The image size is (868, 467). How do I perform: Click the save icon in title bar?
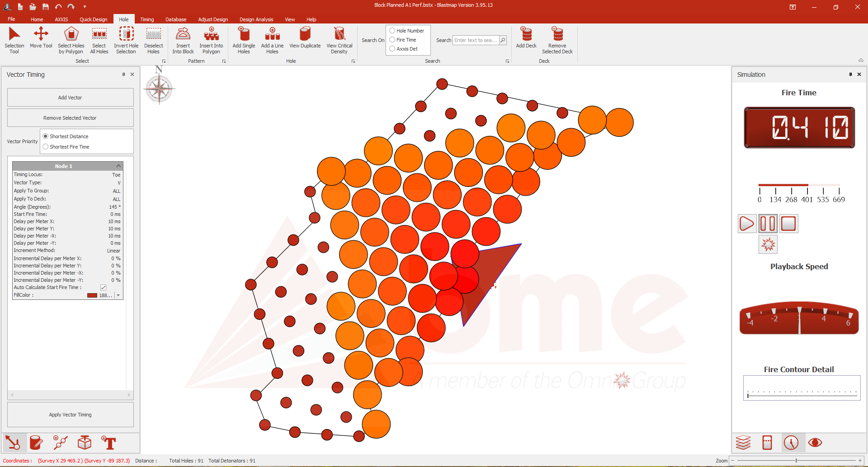click(x=46, y=7)
